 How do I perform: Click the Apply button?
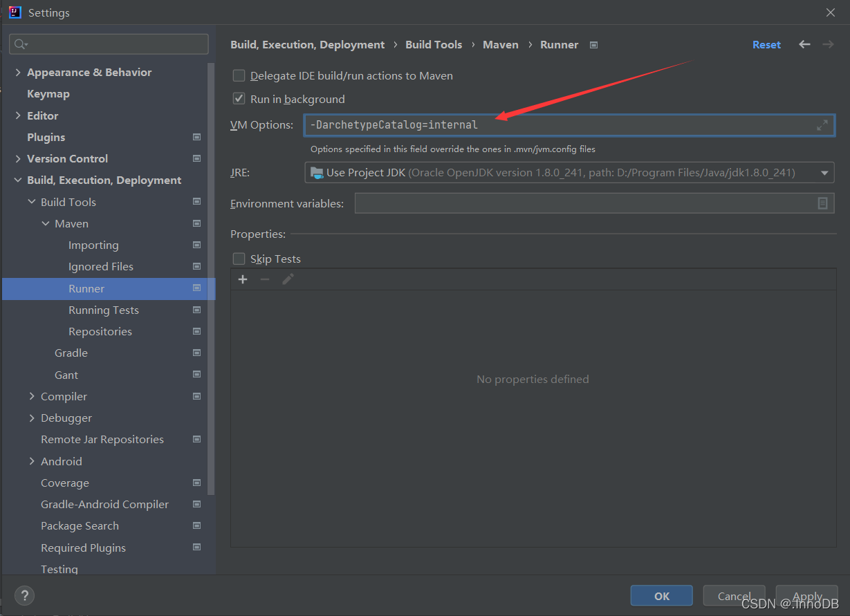point(807,596)
